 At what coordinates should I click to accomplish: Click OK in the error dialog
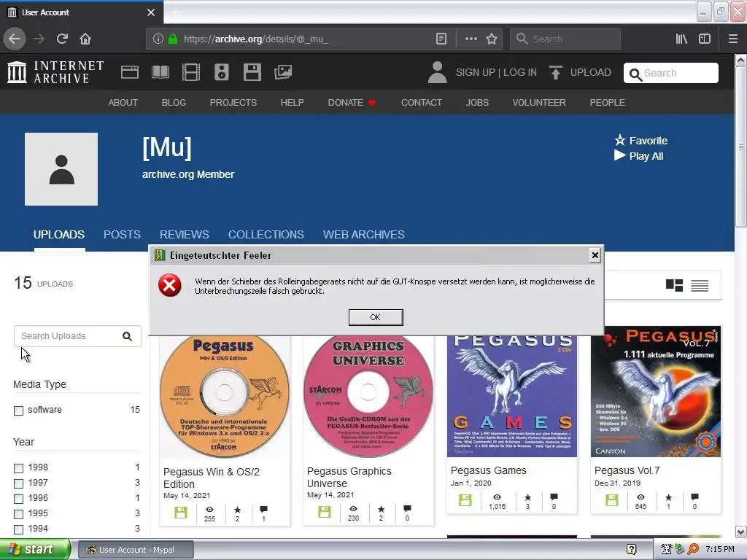point(376,317)
